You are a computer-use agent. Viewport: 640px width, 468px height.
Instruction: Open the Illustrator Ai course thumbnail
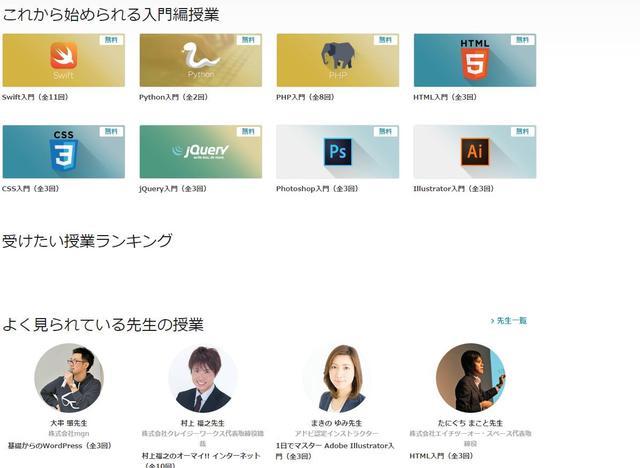(475, 152)
